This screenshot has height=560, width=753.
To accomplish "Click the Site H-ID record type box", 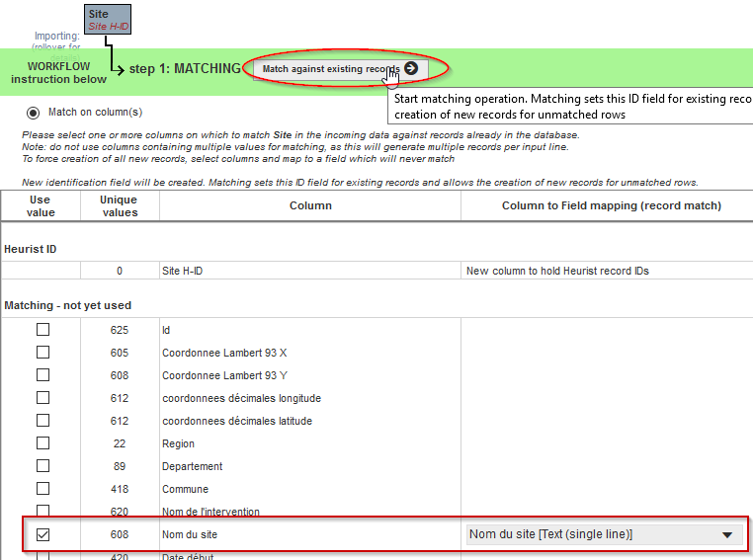I will pyautogui.click(x=106, y=20).
